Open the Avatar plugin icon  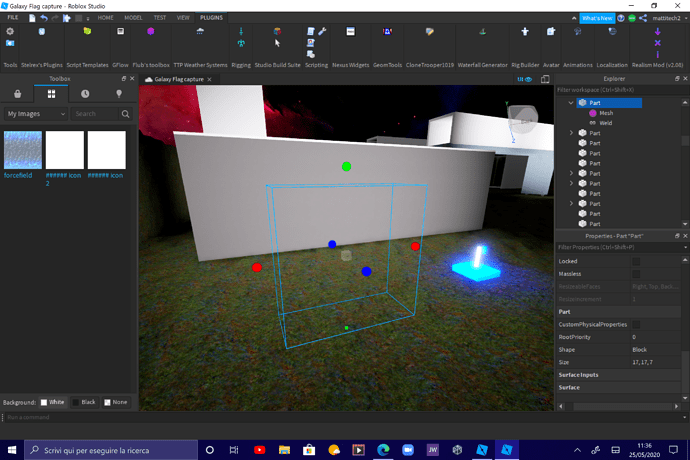[551, 31]
